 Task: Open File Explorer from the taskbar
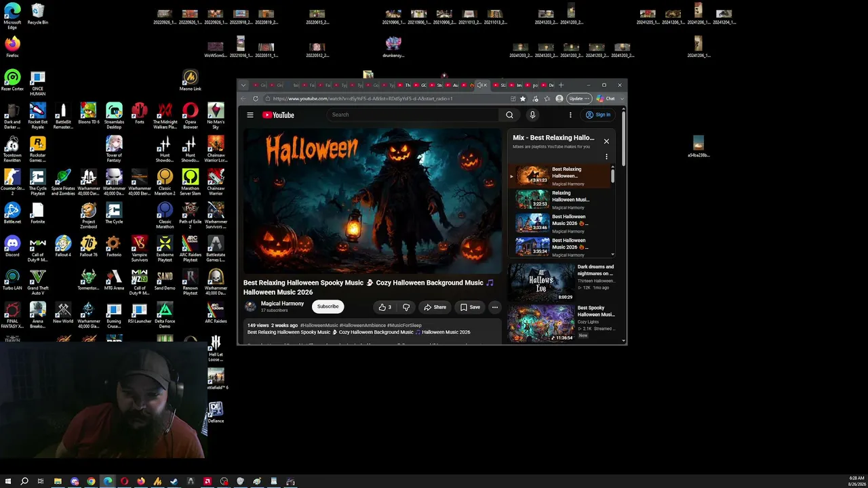click(58, 481)
